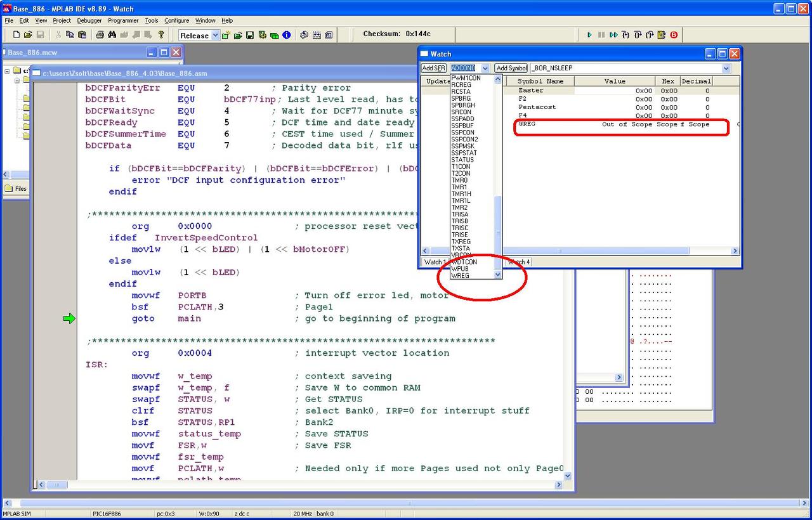Open the Project menu

62,20
